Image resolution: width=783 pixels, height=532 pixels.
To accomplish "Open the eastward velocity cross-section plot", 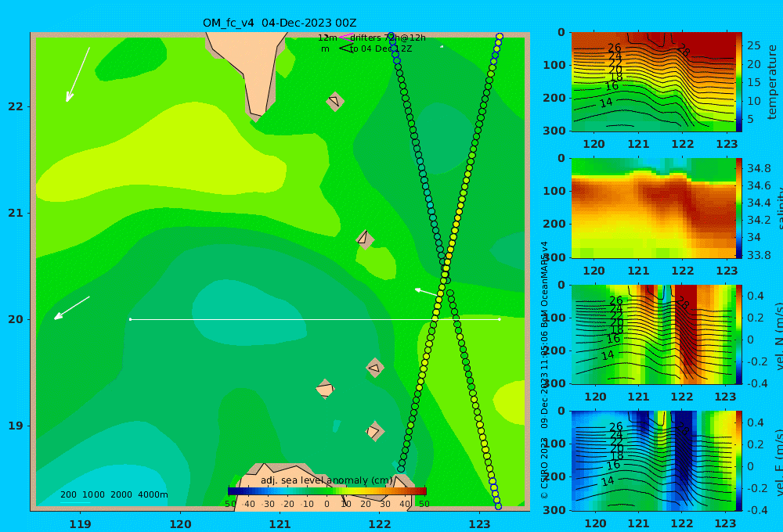I will tap(653, 461).
